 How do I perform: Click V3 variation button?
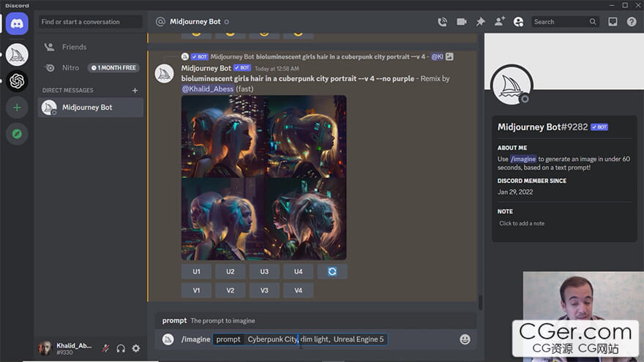click(264, 290)
